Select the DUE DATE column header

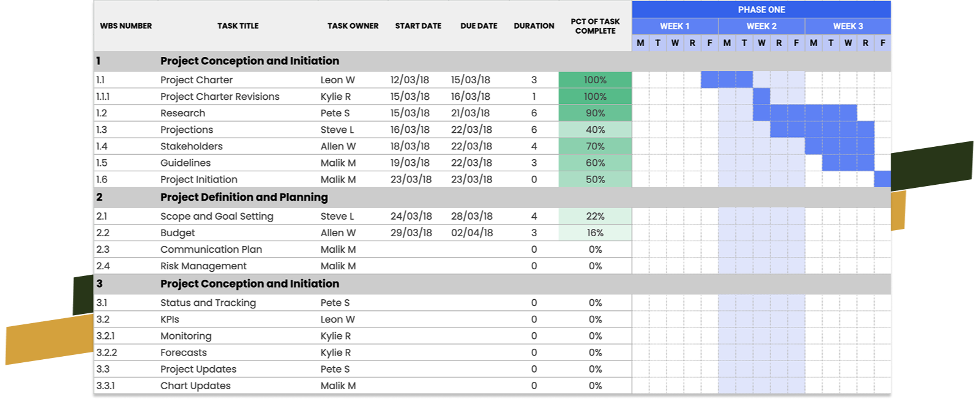pos(479,26)
